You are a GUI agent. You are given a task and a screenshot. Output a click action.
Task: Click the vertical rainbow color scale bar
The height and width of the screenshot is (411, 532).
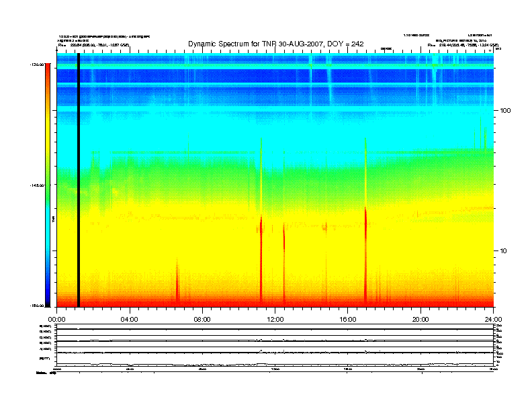pos(48,185)
